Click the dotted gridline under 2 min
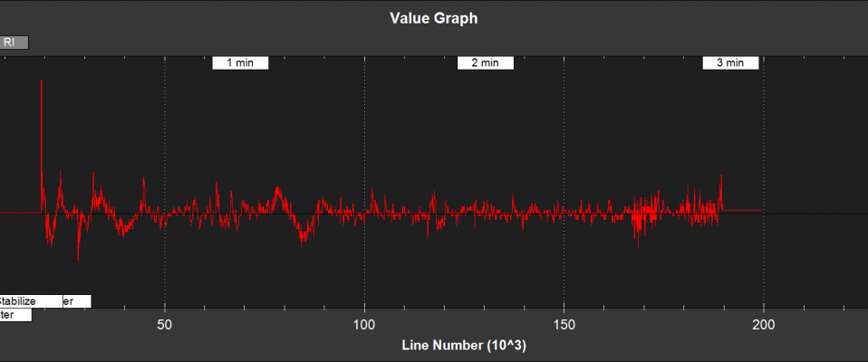Viewport: 868px width, 362px height. point(364,136)
